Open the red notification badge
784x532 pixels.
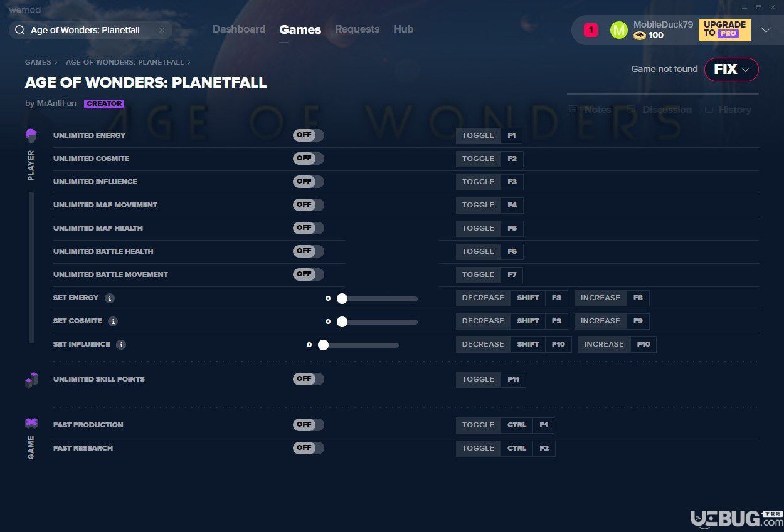click(x=591, y=30)
